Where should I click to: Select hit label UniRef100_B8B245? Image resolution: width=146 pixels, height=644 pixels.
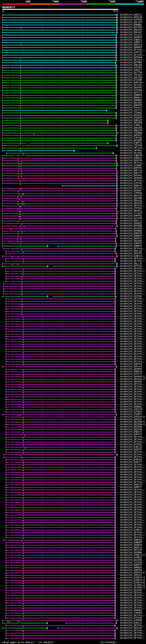click(x=131, y=120)
